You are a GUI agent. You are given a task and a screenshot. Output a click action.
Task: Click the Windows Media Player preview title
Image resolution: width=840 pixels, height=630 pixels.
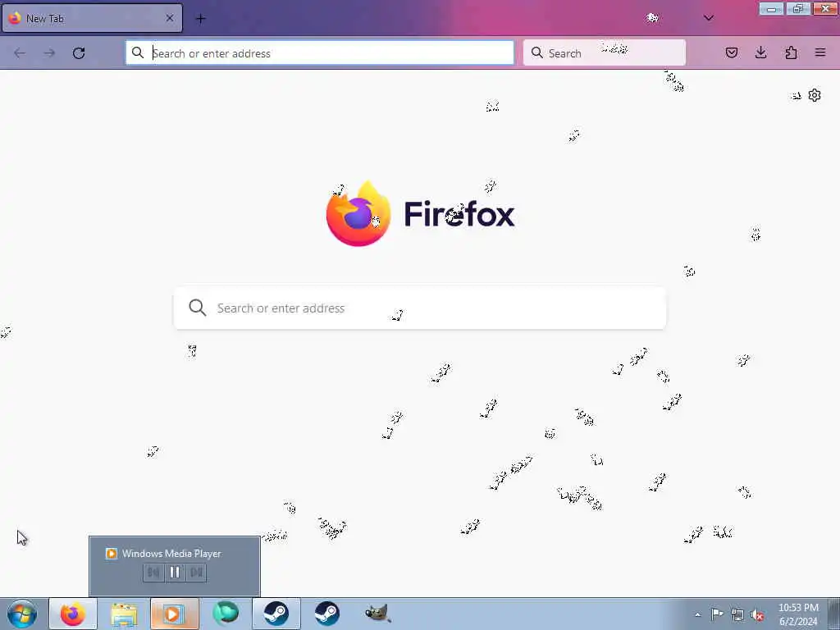[x=171, y=554]
